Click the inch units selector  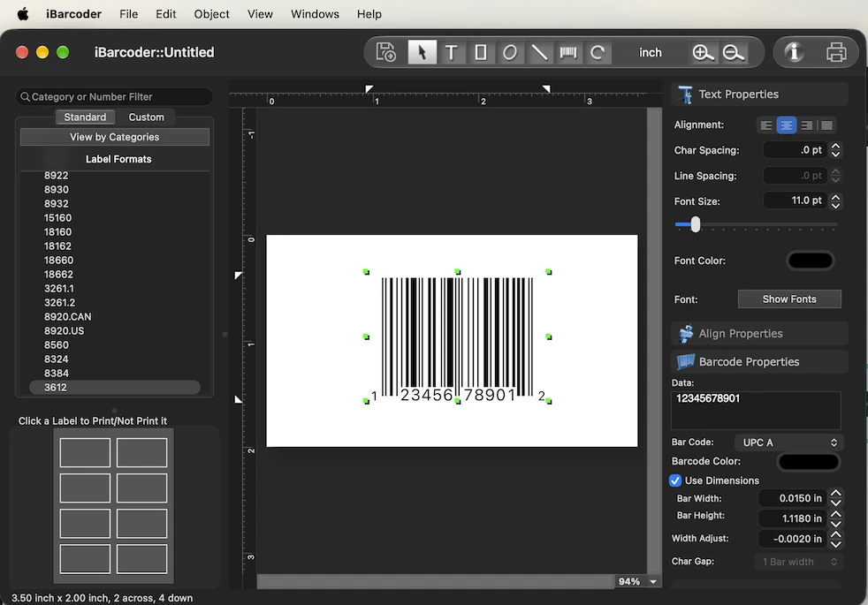click(x=650, y=52)
